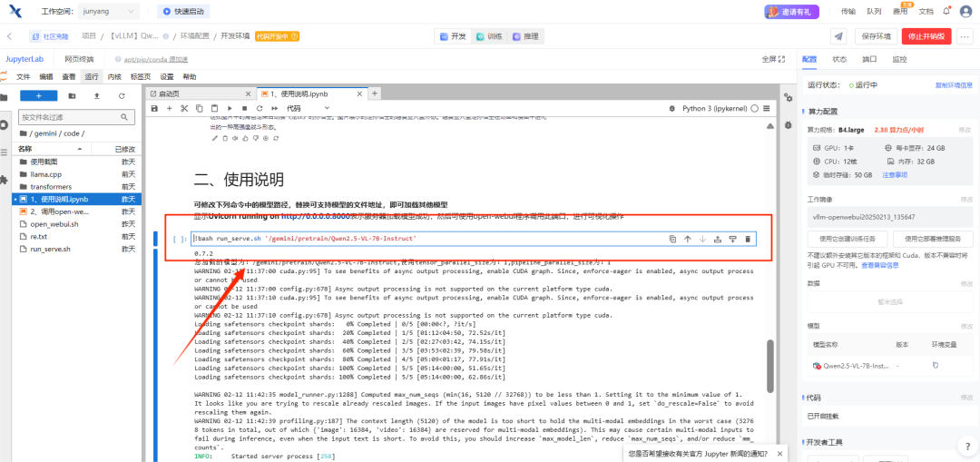This screenshot has width=980, height=462.
Task: Cut the selected cell with the scissors icon
Action: click(184, 108)
